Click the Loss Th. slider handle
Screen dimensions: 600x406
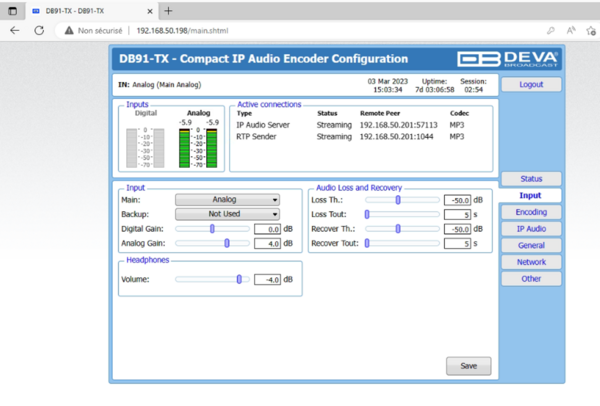398,200
